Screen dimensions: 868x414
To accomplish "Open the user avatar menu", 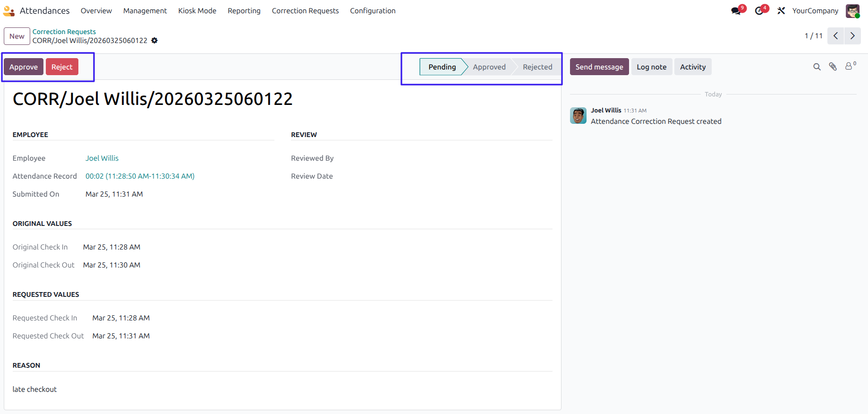I will [852, 11].
